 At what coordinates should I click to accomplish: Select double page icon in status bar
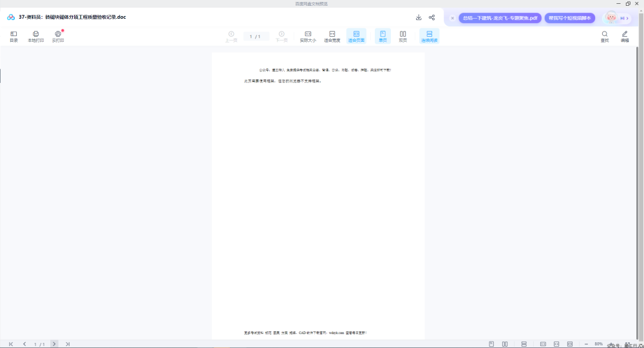[505, 344]
